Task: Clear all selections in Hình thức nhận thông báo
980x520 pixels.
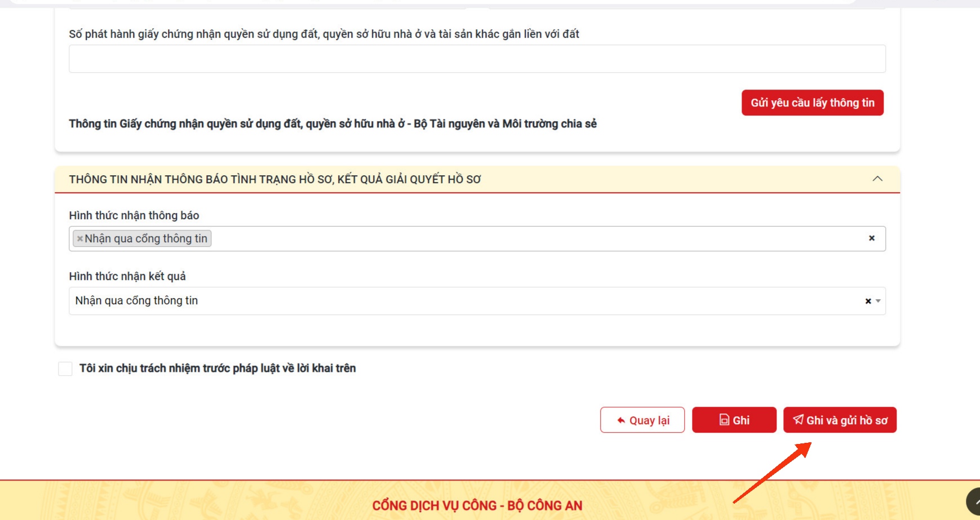Action: (x=871, y=238)
